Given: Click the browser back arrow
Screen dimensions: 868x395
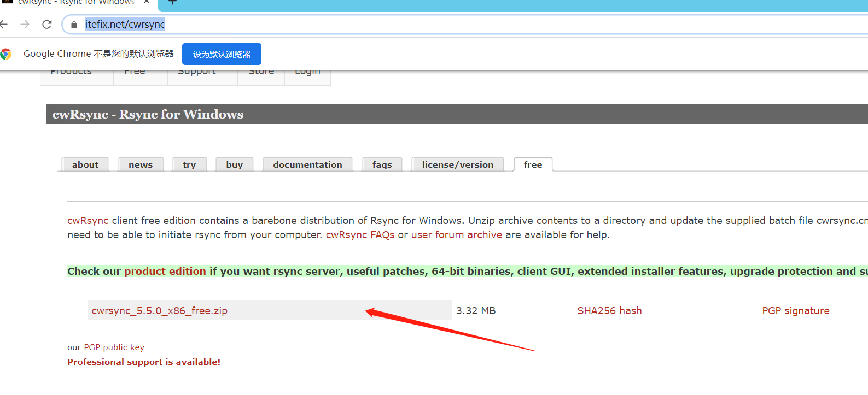Looking at the screenshot, I should click(x=4, y=24).
